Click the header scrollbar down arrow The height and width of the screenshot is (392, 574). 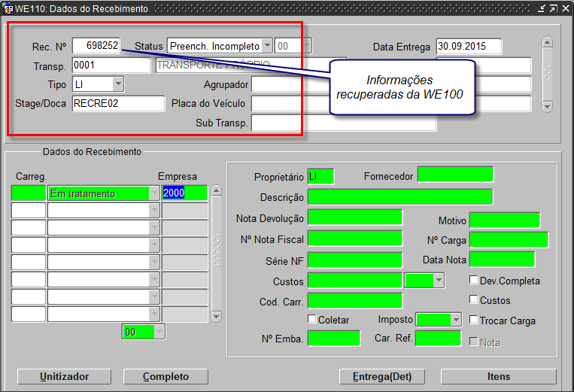point(547,107)
